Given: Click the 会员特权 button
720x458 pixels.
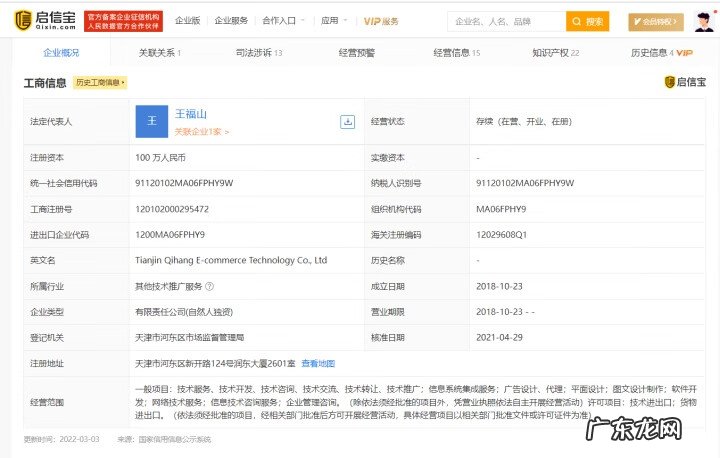Looking at the screenshot, I should [x=656, y=22].
